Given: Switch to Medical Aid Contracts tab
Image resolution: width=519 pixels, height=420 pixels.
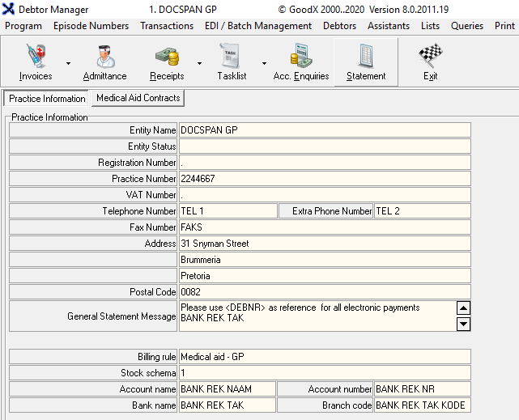Looking at the screenshot, I should coord(138,98).
